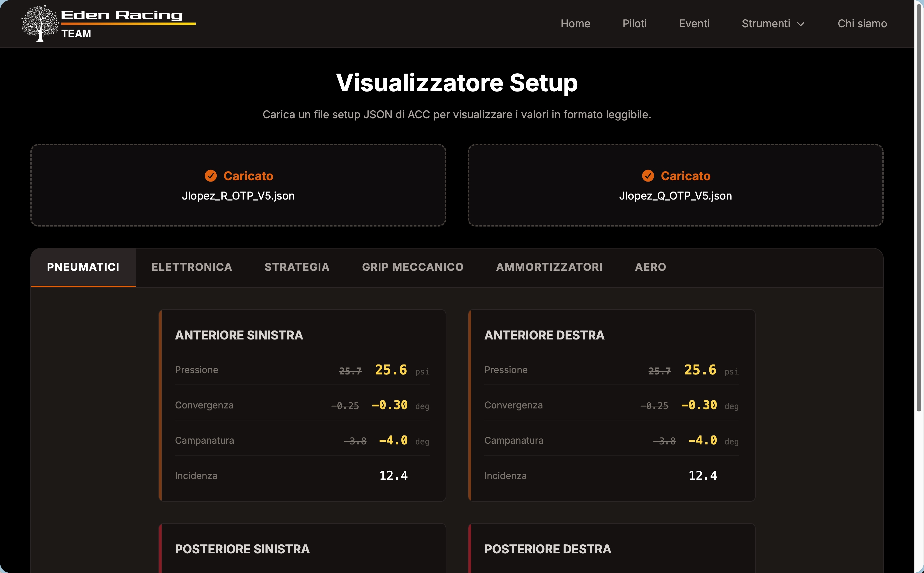Open the AMMORTIZZATORI tab

click(549, 267)
